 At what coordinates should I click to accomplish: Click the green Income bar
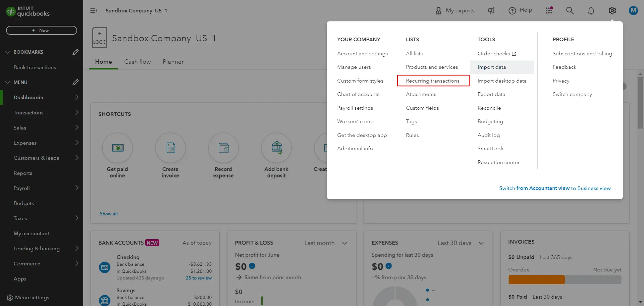[262, 301]
